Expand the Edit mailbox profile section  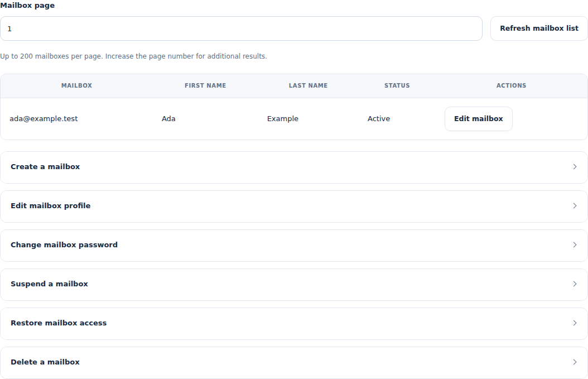(294, 207)
